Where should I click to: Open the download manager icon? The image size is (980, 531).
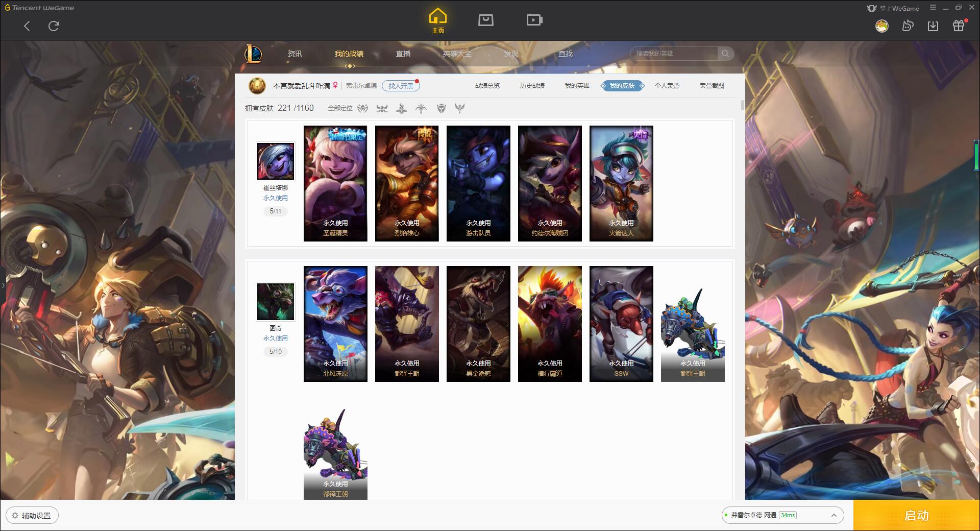point(933,26)
